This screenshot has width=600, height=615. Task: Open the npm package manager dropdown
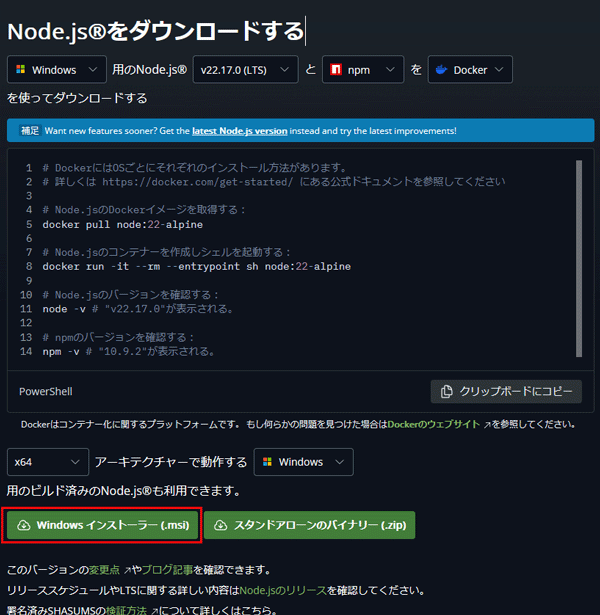[363, 69]
